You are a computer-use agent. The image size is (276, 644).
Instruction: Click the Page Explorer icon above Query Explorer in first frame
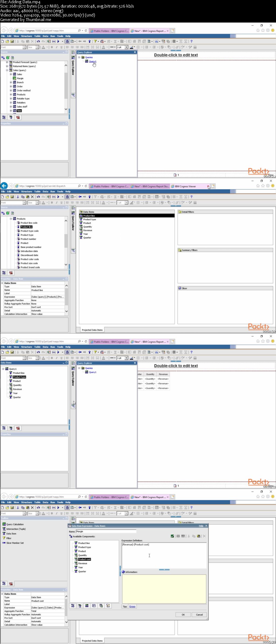point(73,53)
